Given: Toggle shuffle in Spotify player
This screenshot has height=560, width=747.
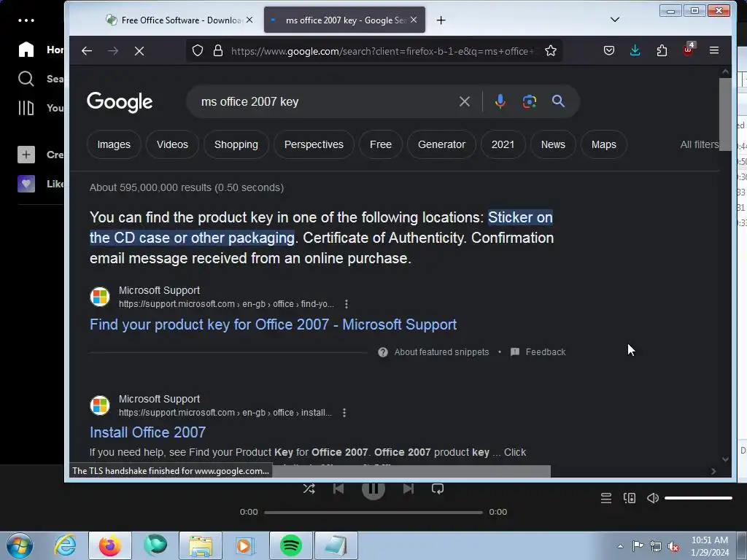Looking at the screenshot, I should tap(309, 489).
